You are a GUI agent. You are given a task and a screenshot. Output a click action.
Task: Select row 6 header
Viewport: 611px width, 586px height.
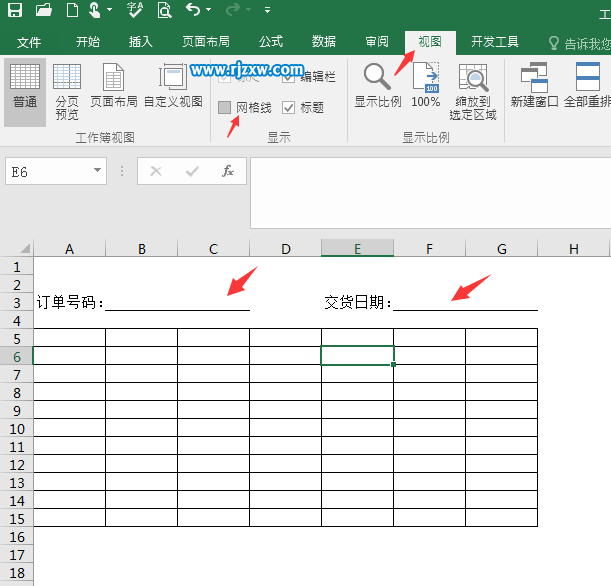pyautogui.click(x=16, y=357)
